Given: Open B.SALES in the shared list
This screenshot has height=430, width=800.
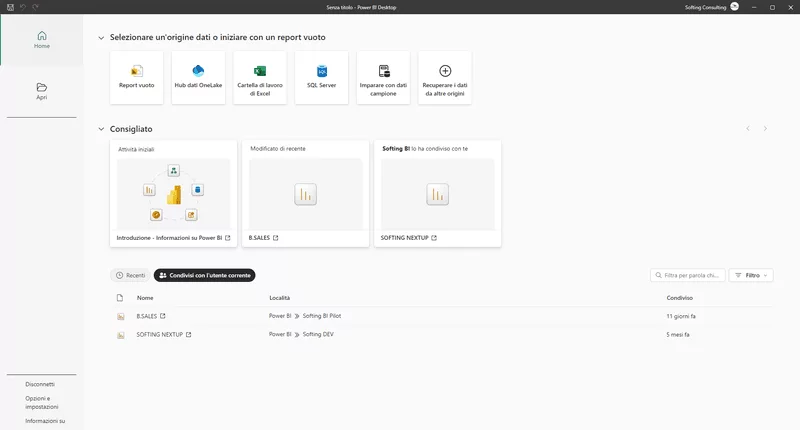Looking at the screenshot, I should [146, 316].
